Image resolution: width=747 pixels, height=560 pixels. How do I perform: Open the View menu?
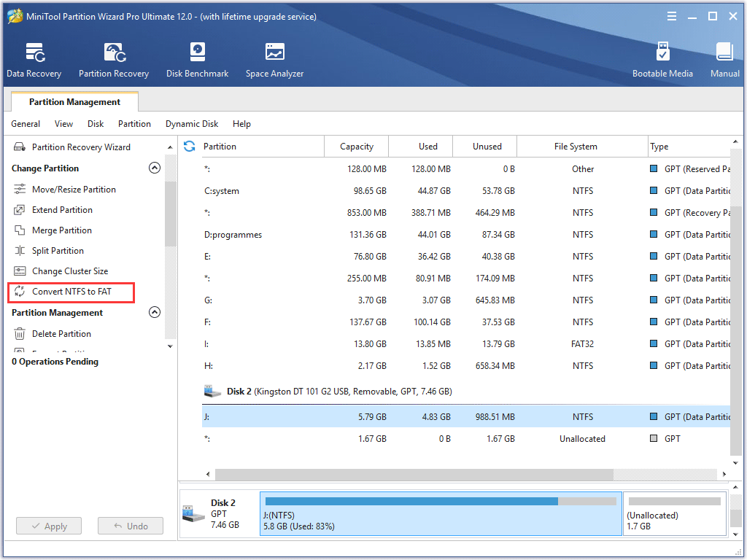64,124
